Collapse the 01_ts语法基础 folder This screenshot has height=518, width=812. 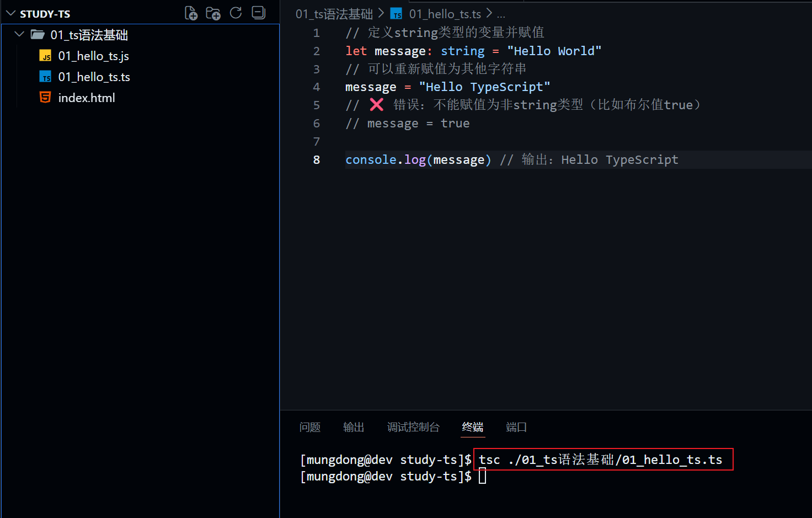click(x=19, y=34)
